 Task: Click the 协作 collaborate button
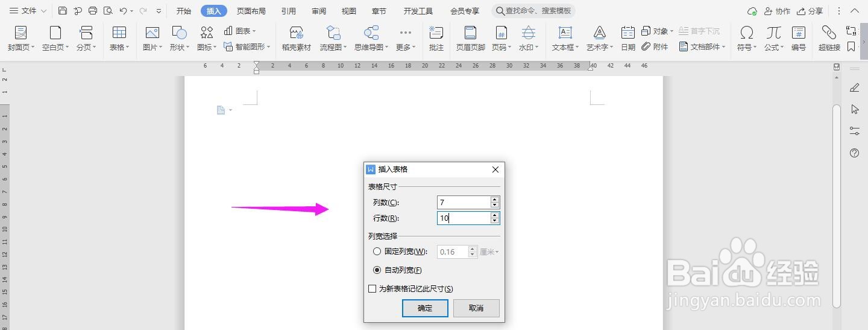pos(777,11)
